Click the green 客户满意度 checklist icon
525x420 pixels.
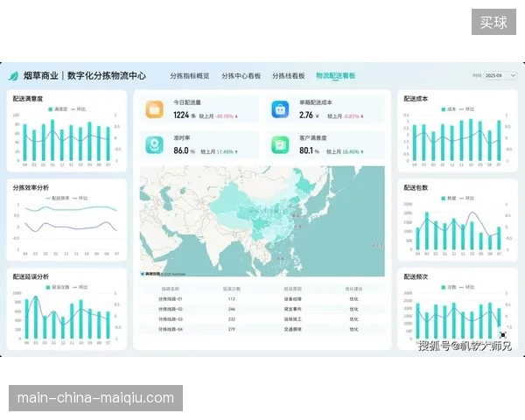click(x=280, y=145)
